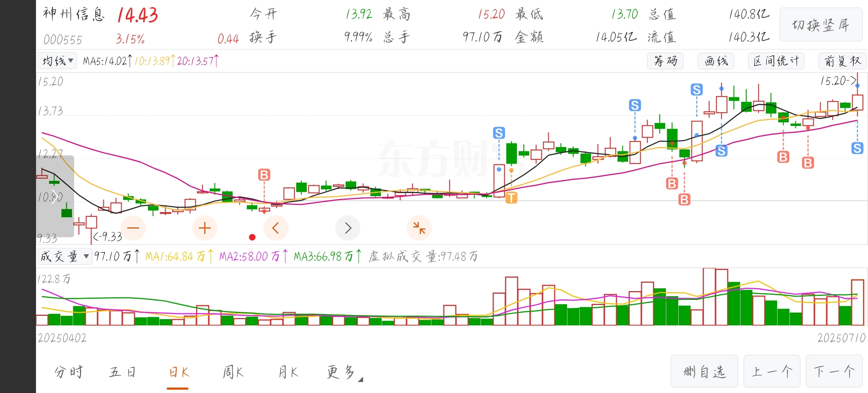Click the 总值 value 140.8亿
This screenshot has height=393, width=868.
[x=749, y=14]
